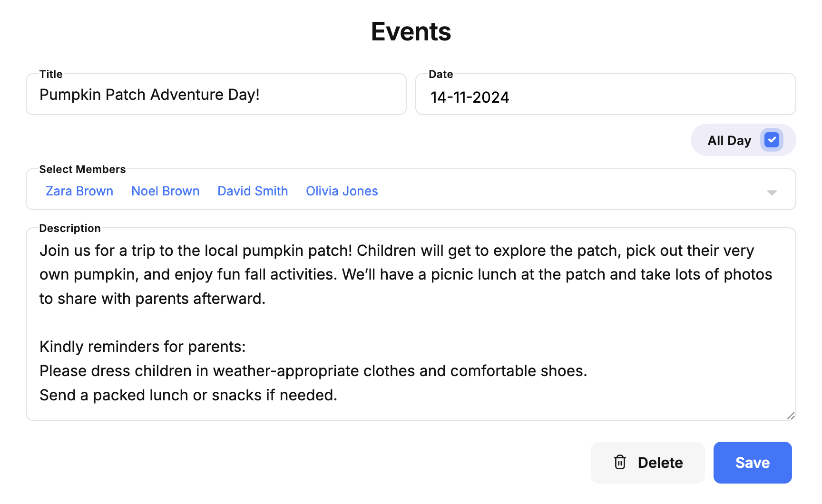Select the Zara Brown member tag
Screen dimensions: 822x504
[x=79, y=191]
